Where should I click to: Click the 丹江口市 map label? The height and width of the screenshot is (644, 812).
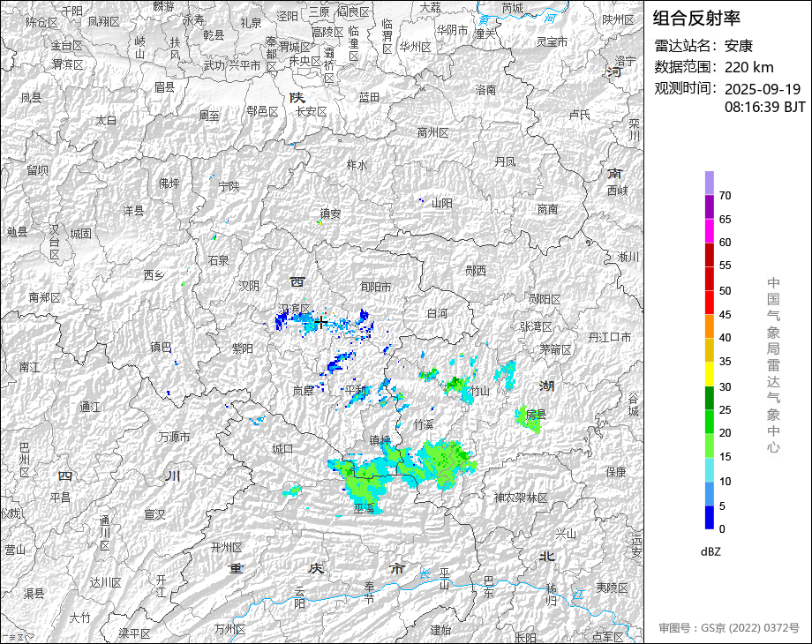610,337
